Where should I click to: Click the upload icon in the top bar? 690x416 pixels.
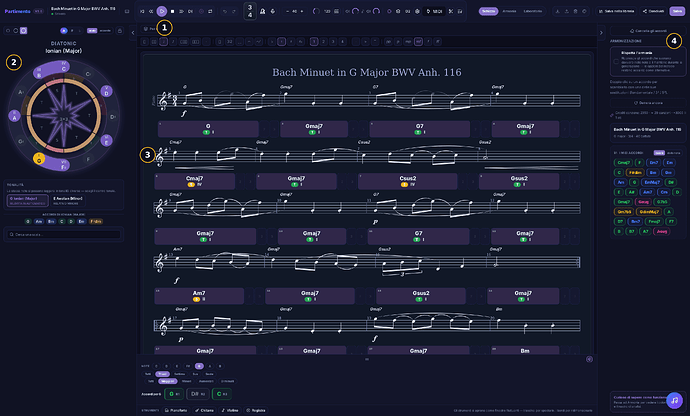point(566,11)
